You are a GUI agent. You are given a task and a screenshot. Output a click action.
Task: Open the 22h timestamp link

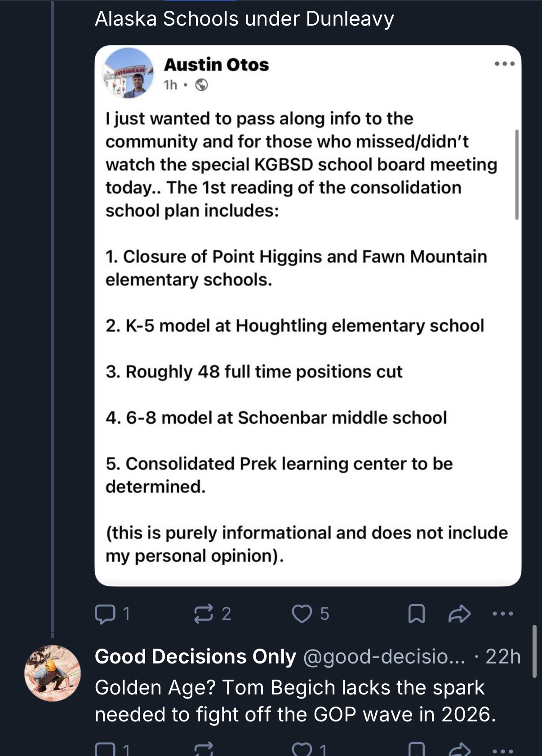click(x=503, y=657)
